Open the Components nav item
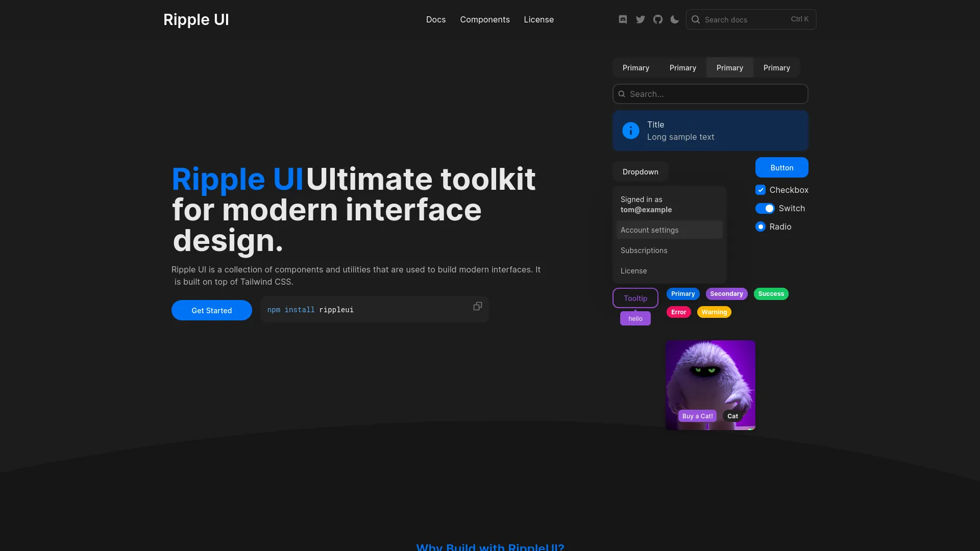 pos(485,19)
